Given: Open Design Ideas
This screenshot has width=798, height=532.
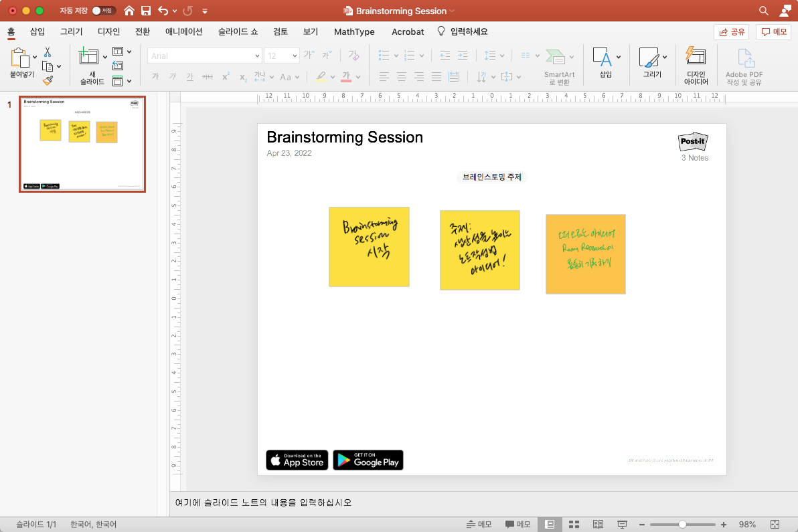Looking at the screenshot, I should pos(696,66).
